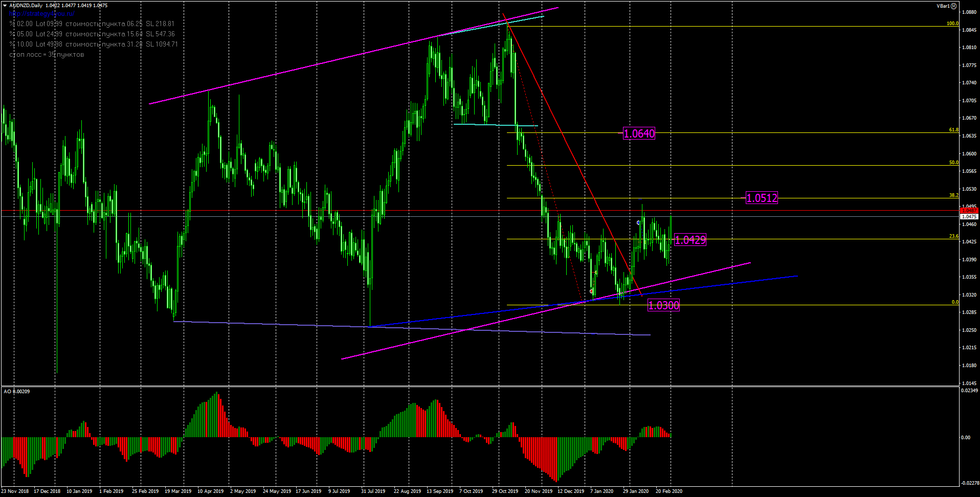This screenshot has width=980, height=497.
Task: Select the Fibonacci 23.6 level label
Action: coord(953,236)
